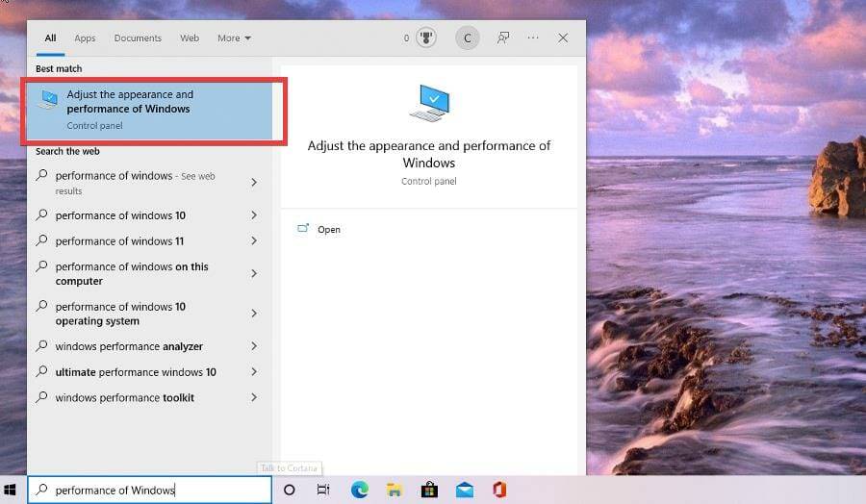The image size is (866, 504).
Task: Expand the More filter dropdown
Action: (234, 38)
